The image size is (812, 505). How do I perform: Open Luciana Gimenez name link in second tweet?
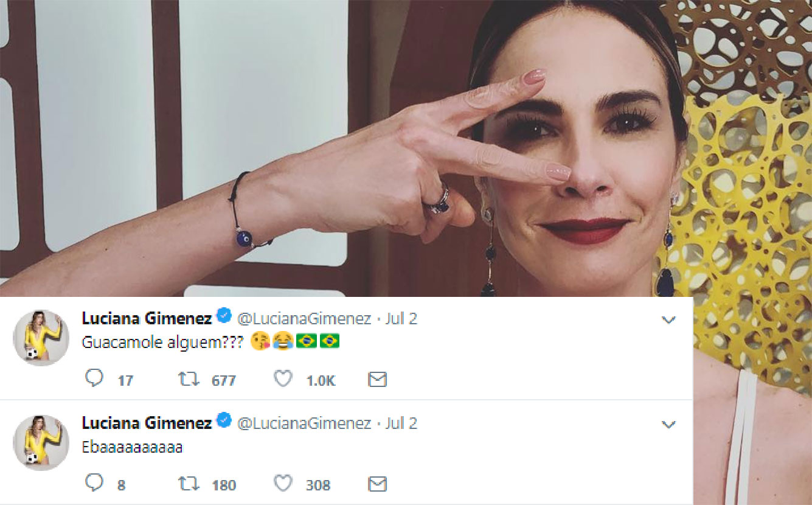pyautogui.click(x=147, y=423)
